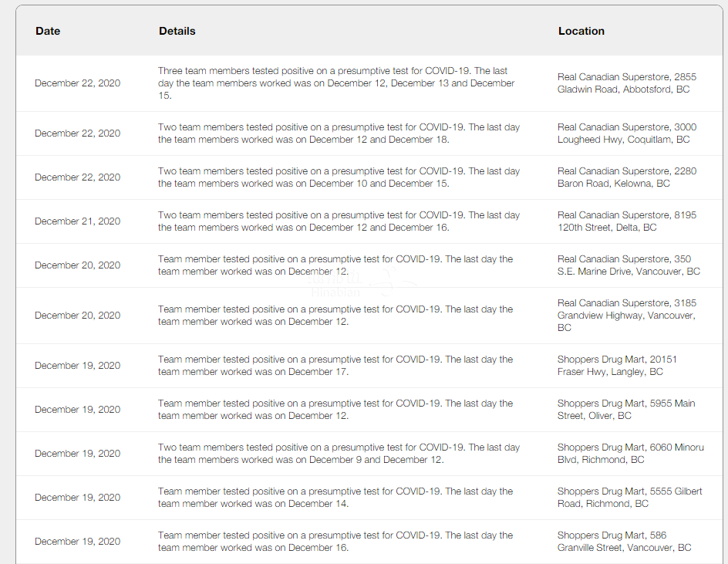
Task: Click the details text in the S.E. Marine Drive row
Action: click(335, 265)
